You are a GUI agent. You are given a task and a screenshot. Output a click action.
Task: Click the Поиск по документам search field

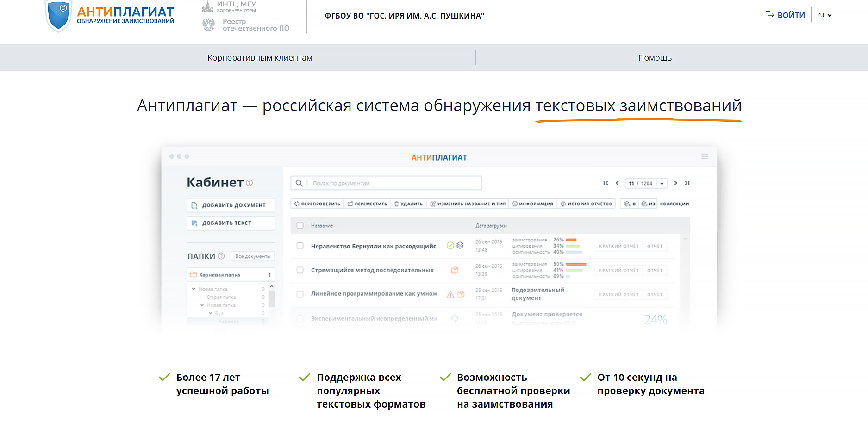coord(386,183)
